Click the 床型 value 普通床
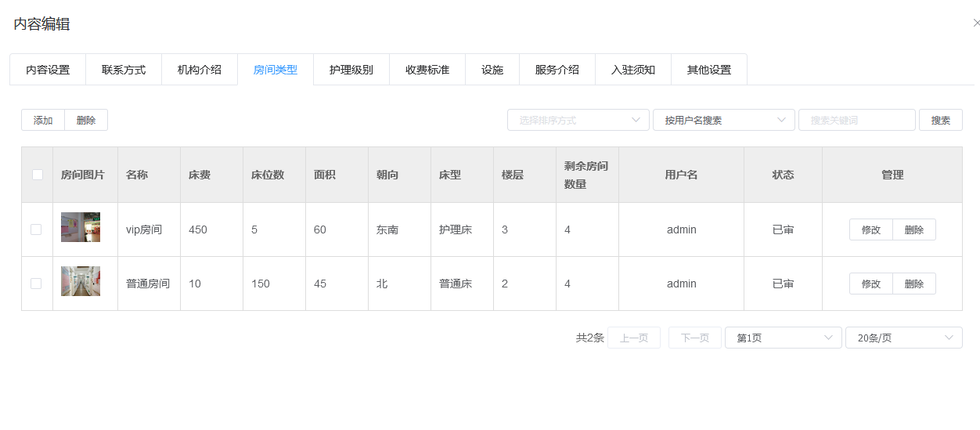 (x=456, y=284)
